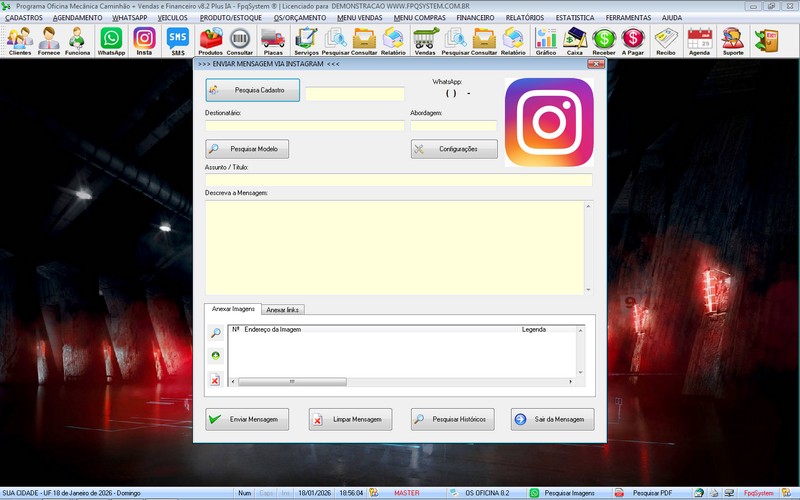800x500 pixels.
Task: Open the Recibo toolbar icon
Action: tap(666, 41)
